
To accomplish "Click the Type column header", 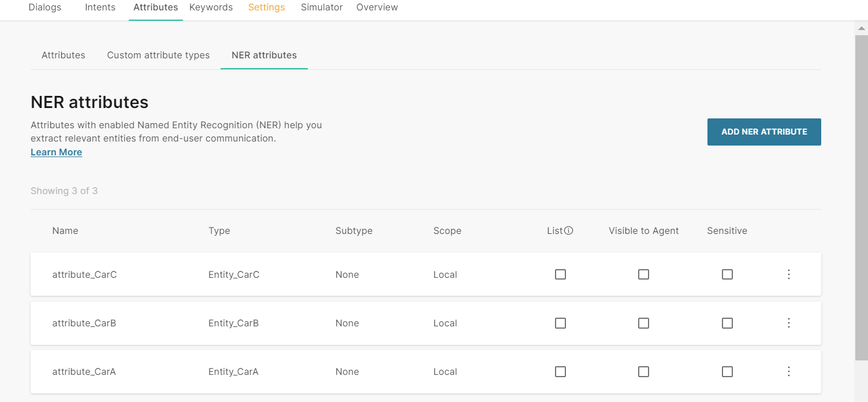I will pyautogui.click(x=219, y=230).
